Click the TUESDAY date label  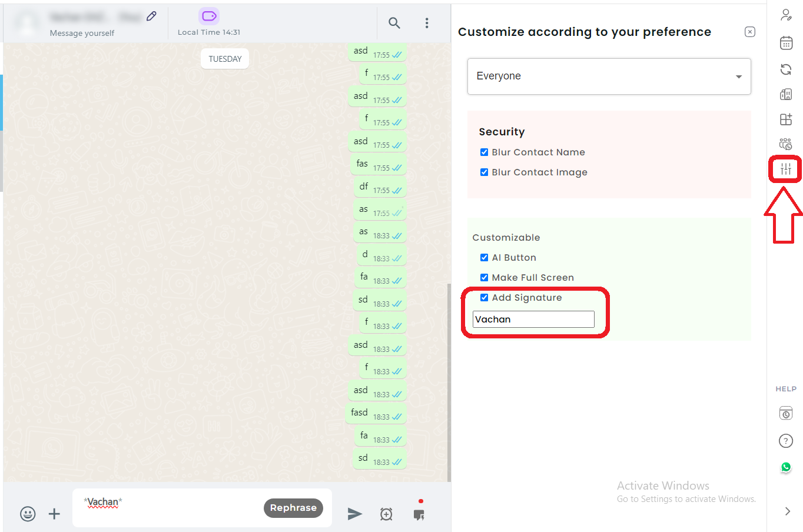click(225, 59)
